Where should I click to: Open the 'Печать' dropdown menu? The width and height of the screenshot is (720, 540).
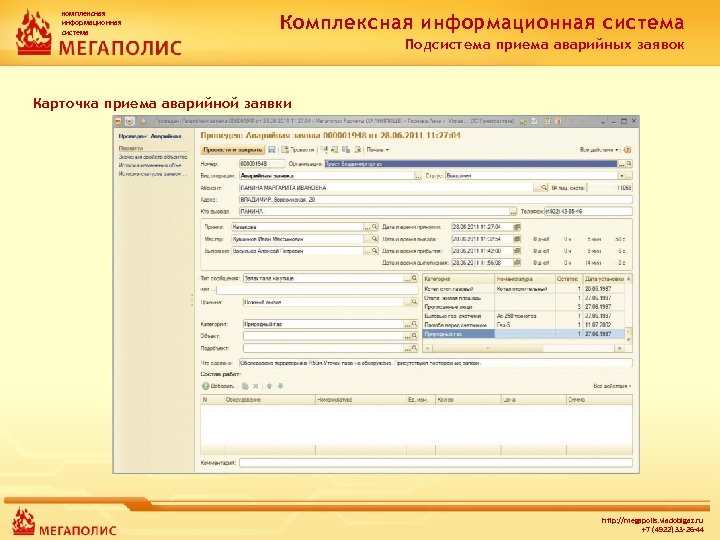click(x=377, y=150)
